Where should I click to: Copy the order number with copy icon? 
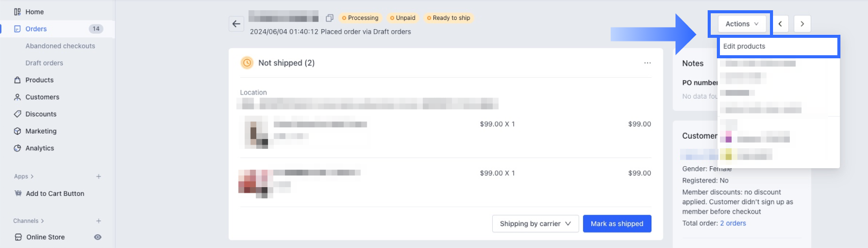[330, 18]
